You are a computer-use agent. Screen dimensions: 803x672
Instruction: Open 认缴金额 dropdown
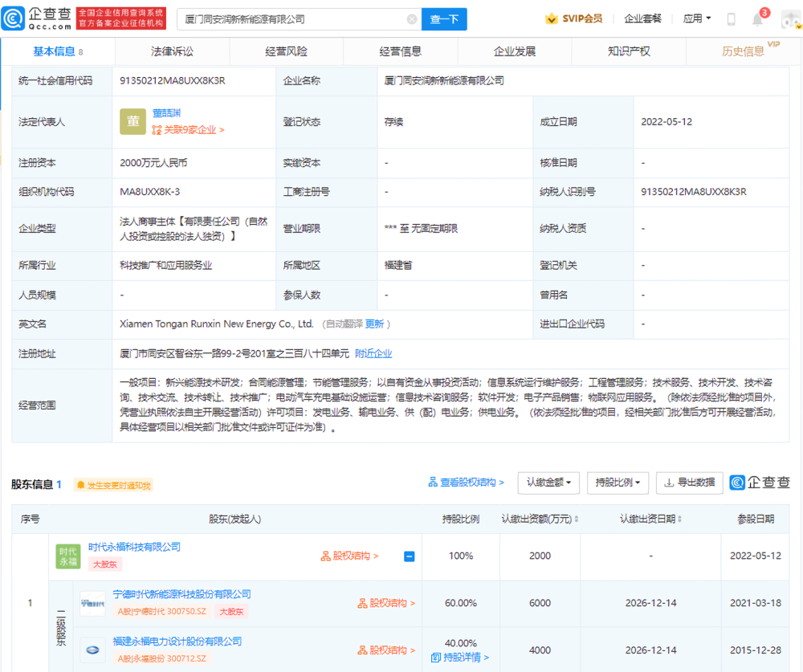(x=548, y=483)
